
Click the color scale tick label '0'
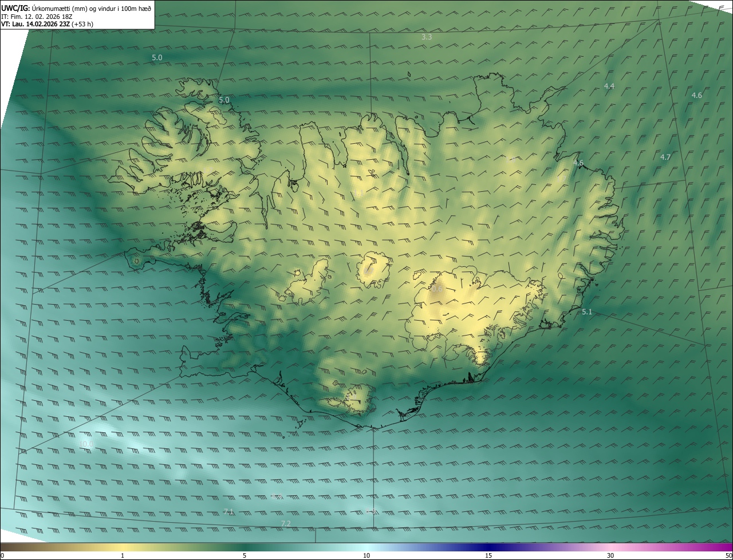pyautogui.click(x=2, y=555)
